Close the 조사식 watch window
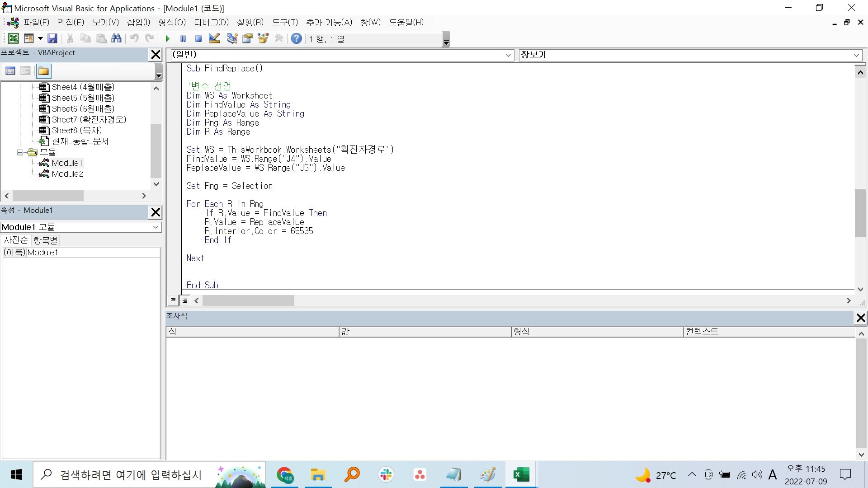The height and width of the screenshot is (488, 868). pyautogui.click(x=860, y=318)
